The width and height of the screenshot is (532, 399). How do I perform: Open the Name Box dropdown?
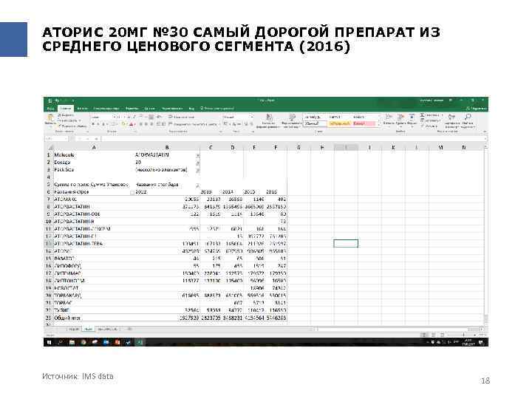(x=66, y=139)
